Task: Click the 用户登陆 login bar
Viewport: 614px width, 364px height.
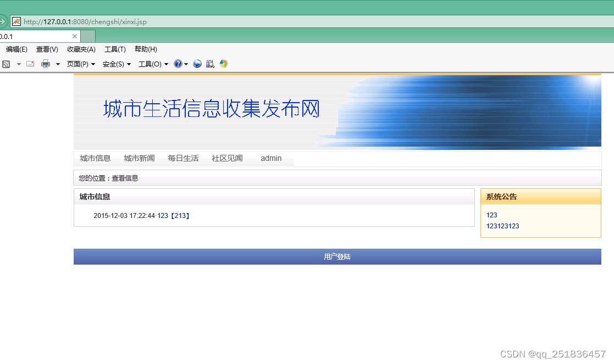Action: 337,256
